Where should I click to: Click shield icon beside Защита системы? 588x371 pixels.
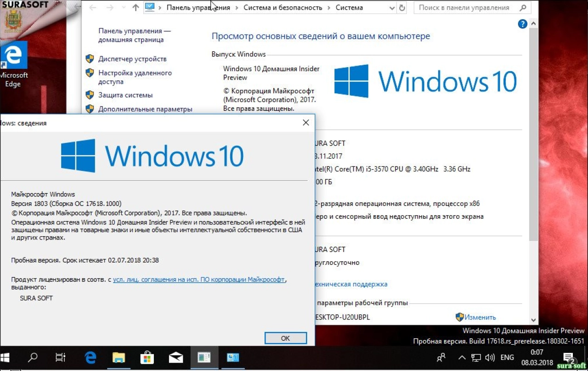[90, 95]
